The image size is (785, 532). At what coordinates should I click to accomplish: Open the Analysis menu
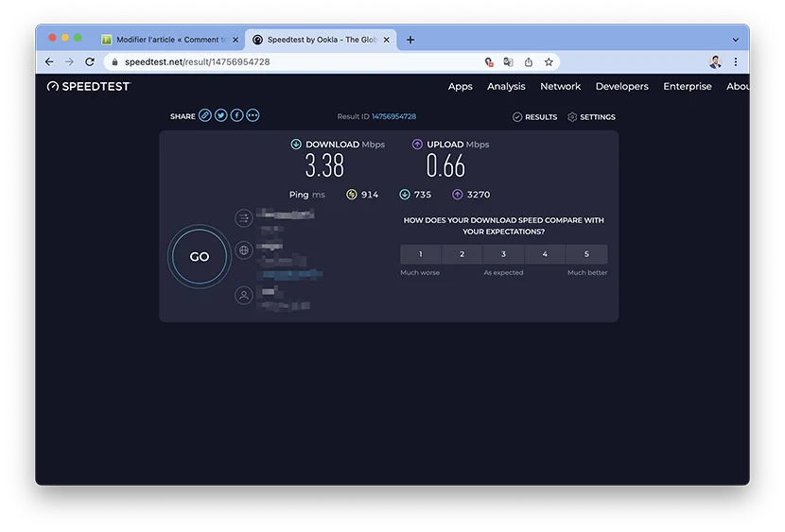506,87
